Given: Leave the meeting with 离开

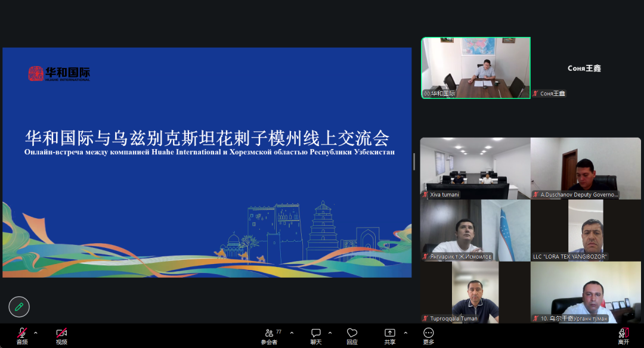Looking at the screenshot, I should pyautogui.click(x=624, y=336).
